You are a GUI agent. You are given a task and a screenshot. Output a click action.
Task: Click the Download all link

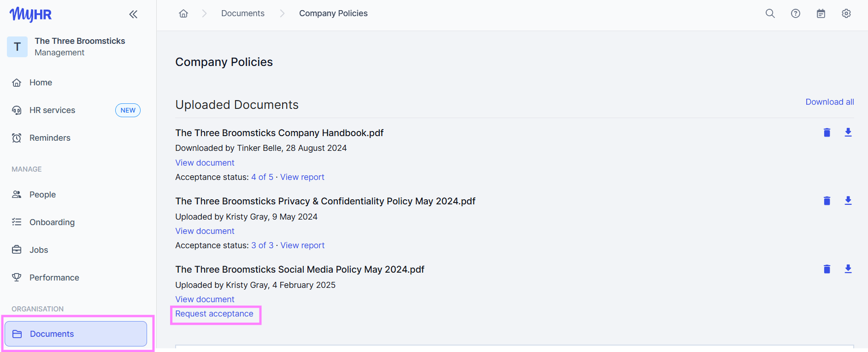point(829,102)
